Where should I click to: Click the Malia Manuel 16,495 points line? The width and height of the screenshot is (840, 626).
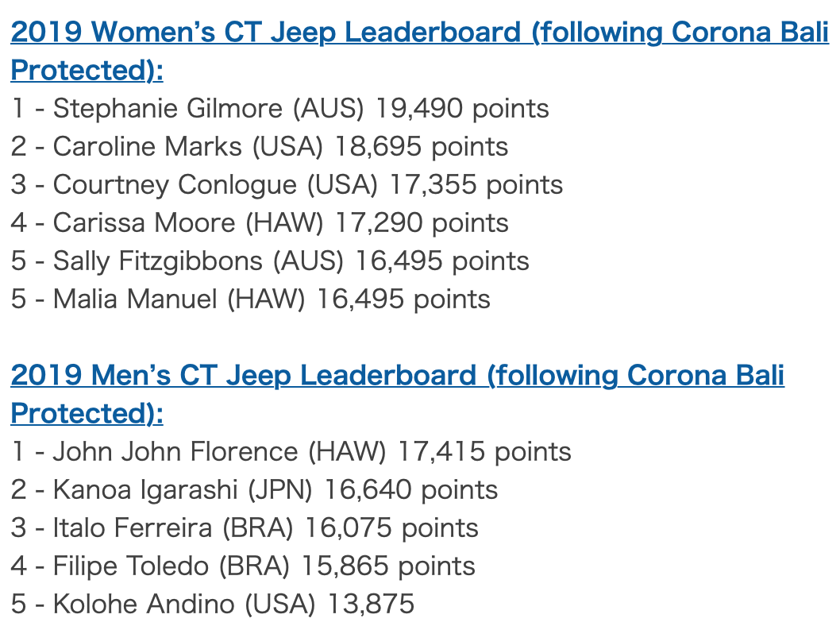pyautogui.click(x=250, y=299)
